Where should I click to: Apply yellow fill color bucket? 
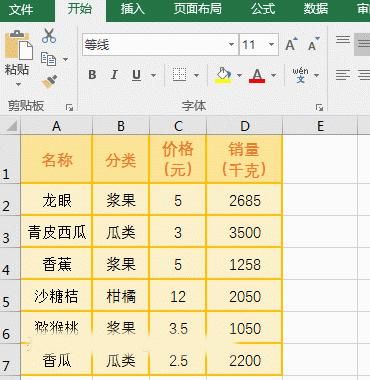tap(223, 75)
